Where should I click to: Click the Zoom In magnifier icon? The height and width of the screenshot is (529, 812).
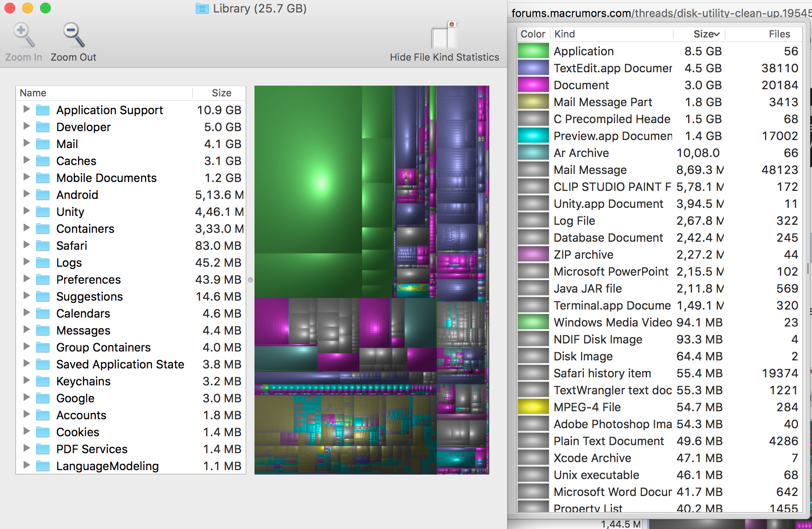click(23, 35)
